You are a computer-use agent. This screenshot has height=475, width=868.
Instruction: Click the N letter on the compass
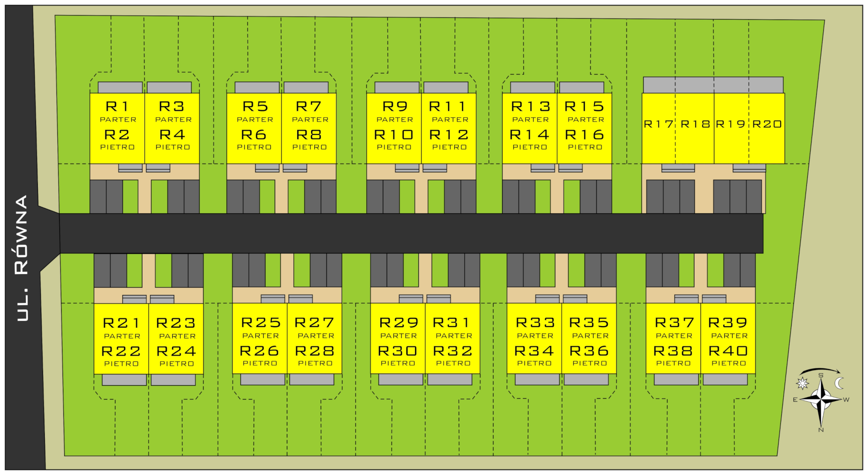coord(821,430)
